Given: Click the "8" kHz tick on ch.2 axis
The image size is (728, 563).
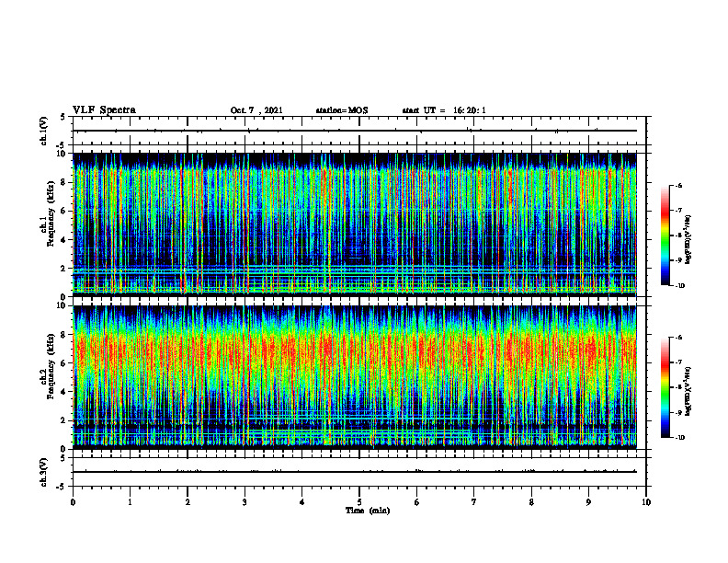Looking at the screenshot, I should point(63,334).
